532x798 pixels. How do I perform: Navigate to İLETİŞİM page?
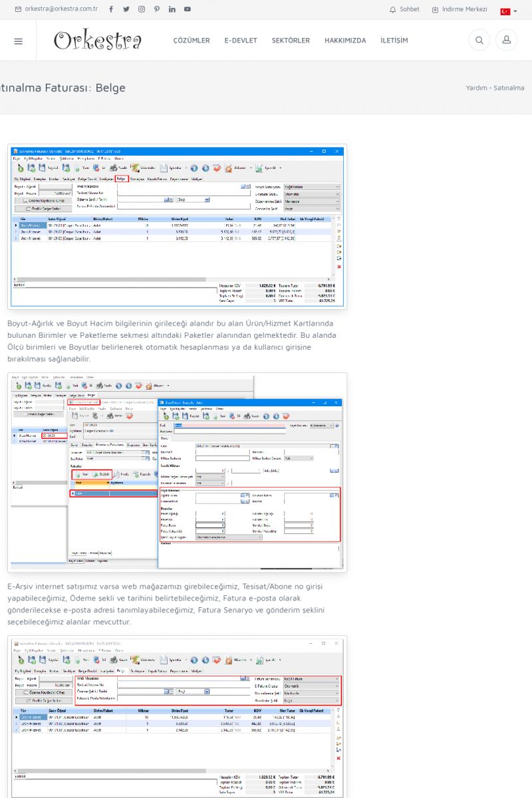394,41
